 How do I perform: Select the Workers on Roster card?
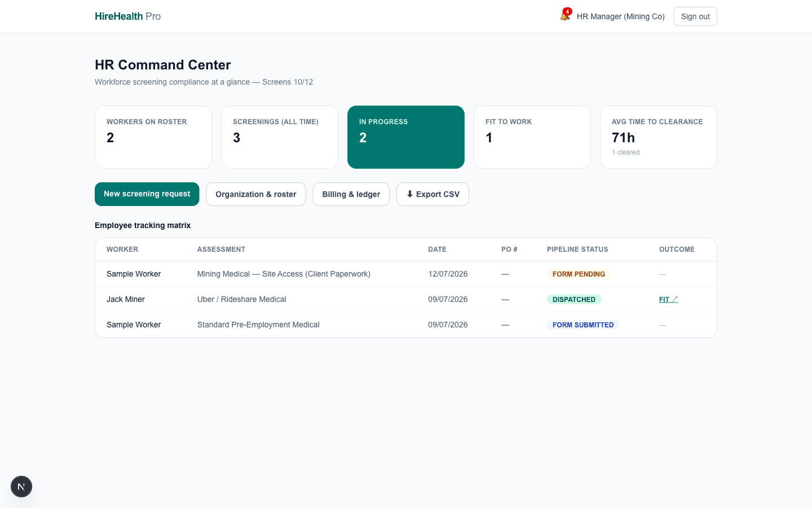153,137
